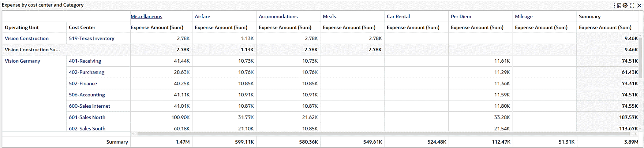Viewport: 644px width, 148px height.
Task: Sort by the Miscellaneous column header
Action: click(x=146, y=16)
